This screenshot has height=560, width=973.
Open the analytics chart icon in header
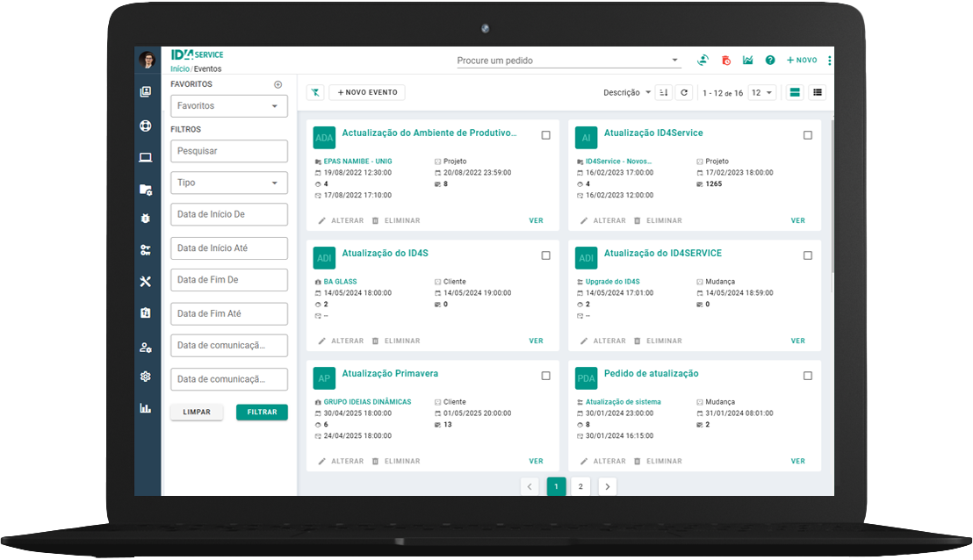tap(747, 61)
